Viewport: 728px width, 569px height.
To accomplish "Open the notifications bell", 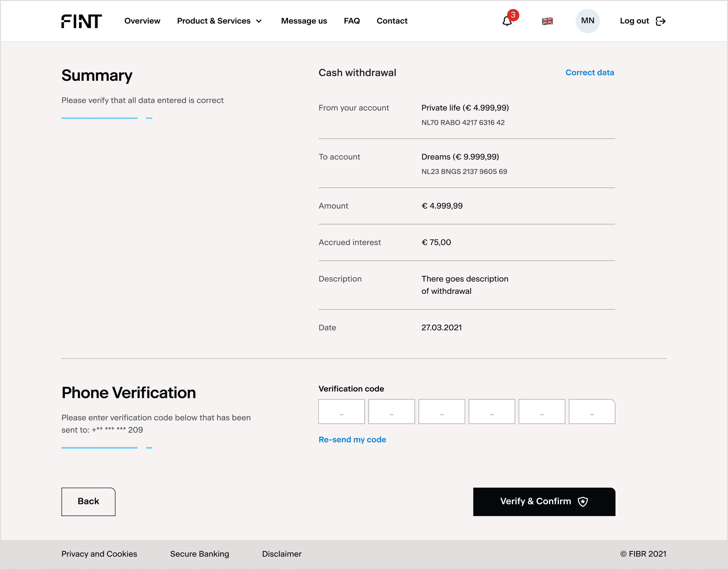I will [507, 22].
